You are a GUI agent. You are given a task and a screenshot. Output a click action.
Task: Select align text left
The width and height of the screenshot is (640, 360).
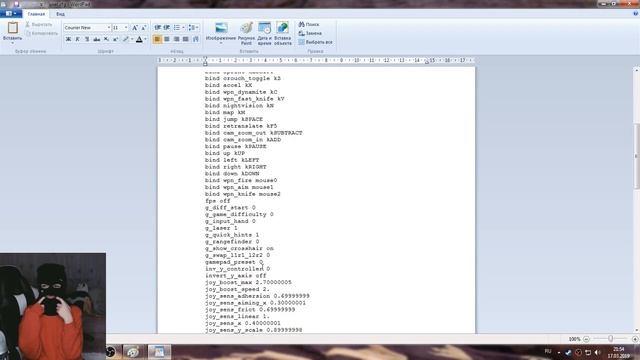click(x=157, y=39)
